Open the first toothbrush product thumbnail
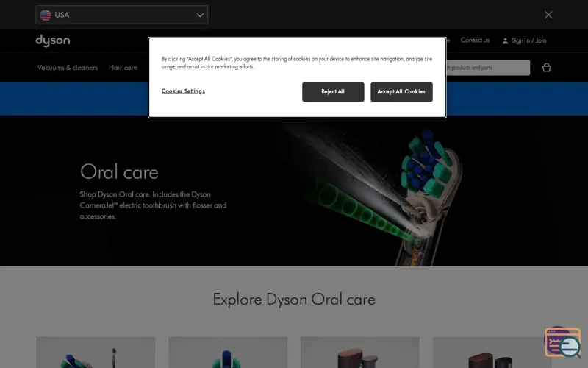Viewport: 588px width, 368px height. tap(96, 353)
